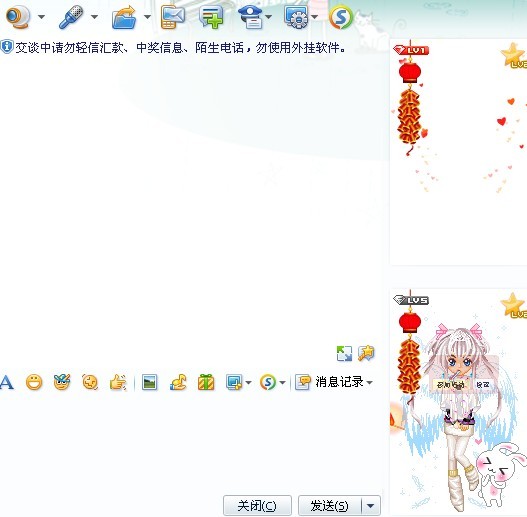Expand the voice call dropdown arrow
Viewport: 527px width, 517px height.
(x=94, y=16)
